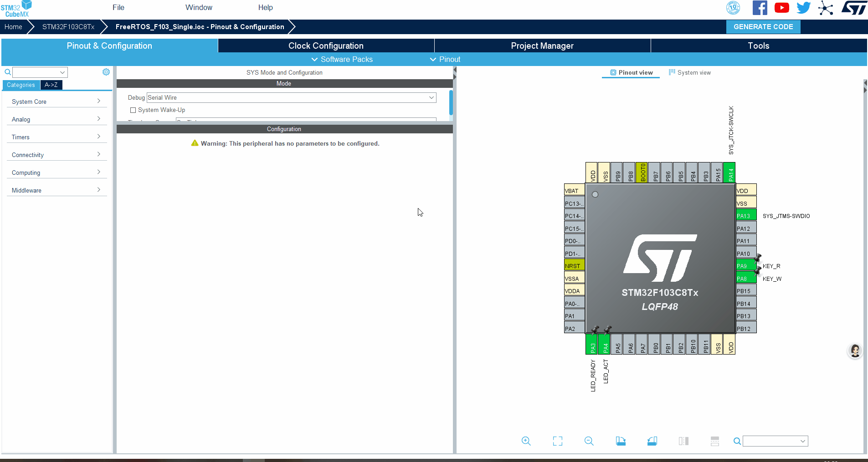The image size is (868, 462).
Task: Click the green PA13 pin on chip
Action: [745, 216]
